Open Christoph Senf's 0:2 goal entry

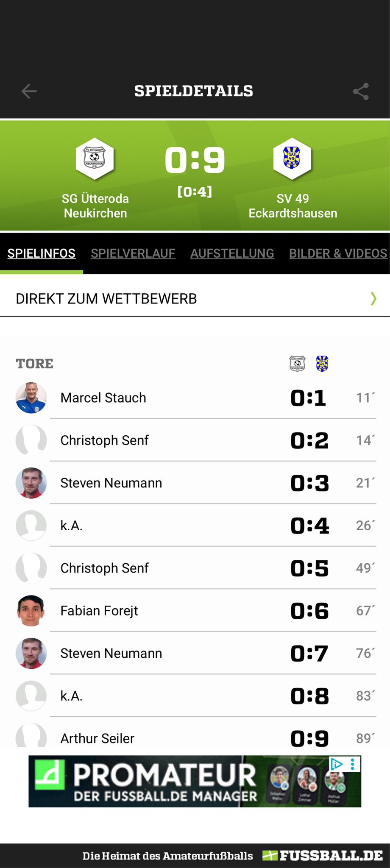click(x=196, y=440)
